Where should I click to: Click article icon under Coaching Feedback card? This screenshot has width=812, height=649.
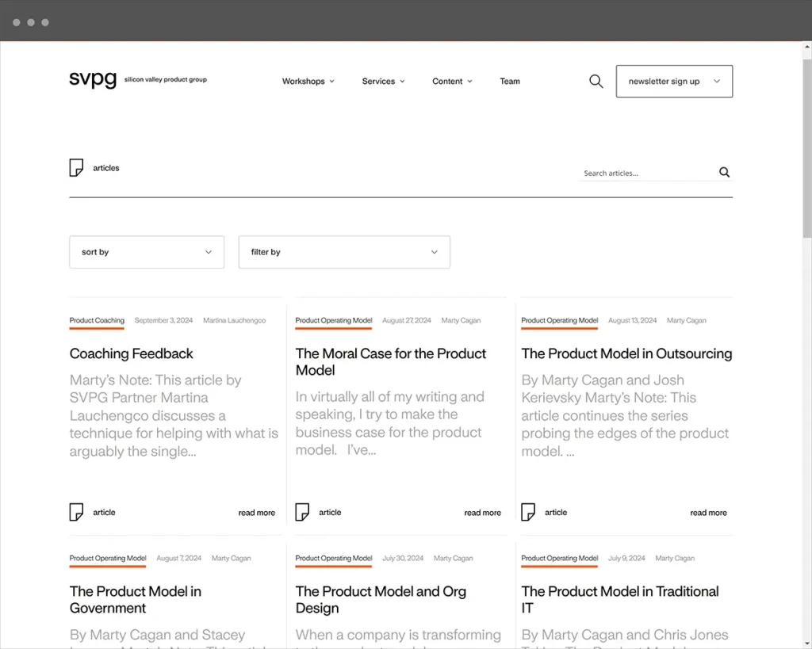coord(76,512)
